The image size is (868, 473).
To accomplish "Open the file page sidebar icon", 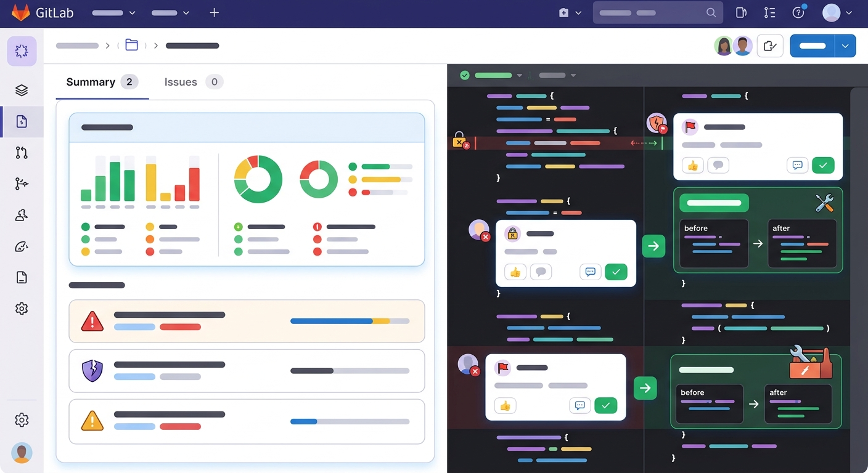I will [x=22, y=277].
